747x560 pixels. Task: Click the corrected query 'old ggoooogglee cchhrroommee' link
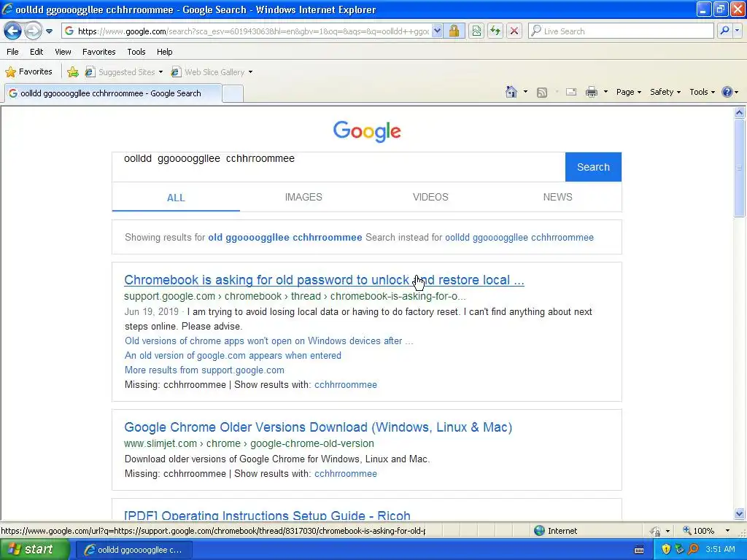[285, 237]
